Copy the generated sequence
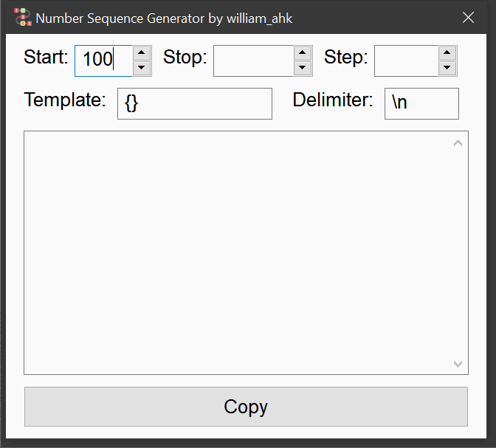The image size is (496, 448). click(x=246, y=407)
